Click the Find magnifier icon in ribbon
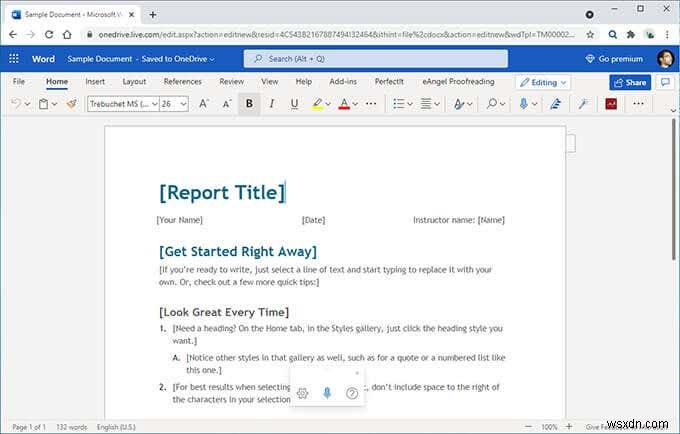680x434 pixels. [x=492, y=104]
